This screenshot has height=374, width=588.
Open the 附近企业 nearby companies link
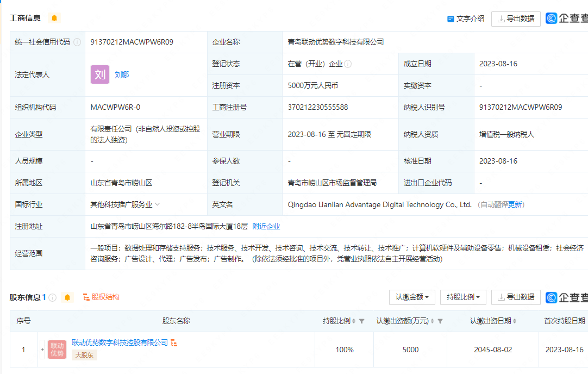click(x=266, y=226)
